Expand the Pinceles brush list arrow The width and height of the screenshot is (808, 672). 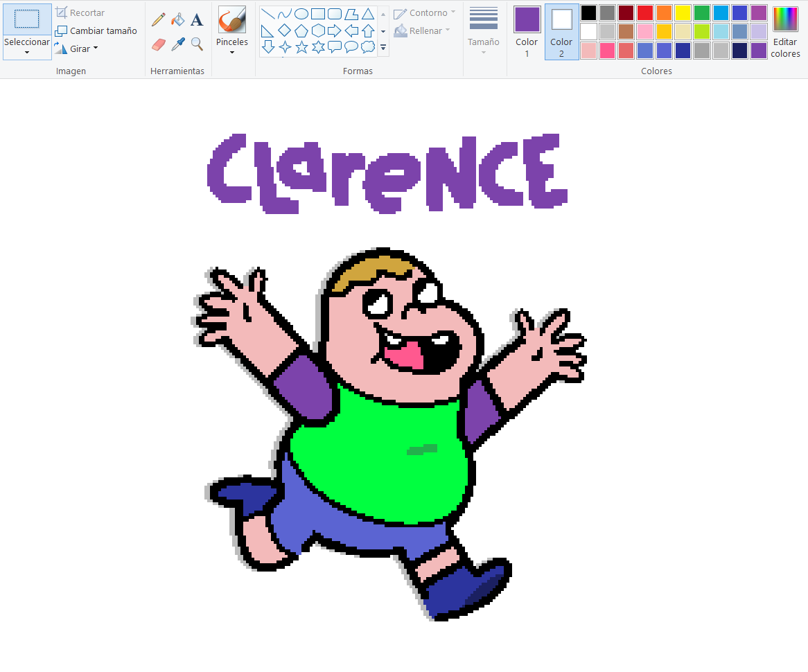pyautogui.click(x=232, y=52)
